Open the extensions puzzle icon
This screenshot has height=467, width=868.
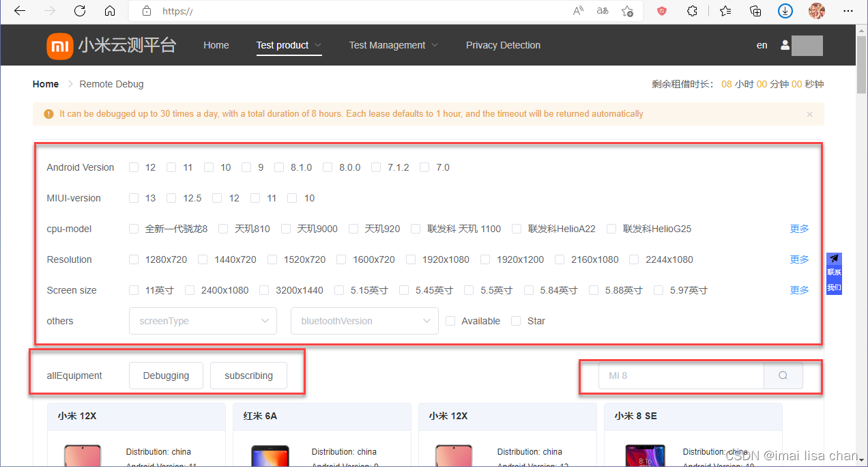click(x=692, y=11)
